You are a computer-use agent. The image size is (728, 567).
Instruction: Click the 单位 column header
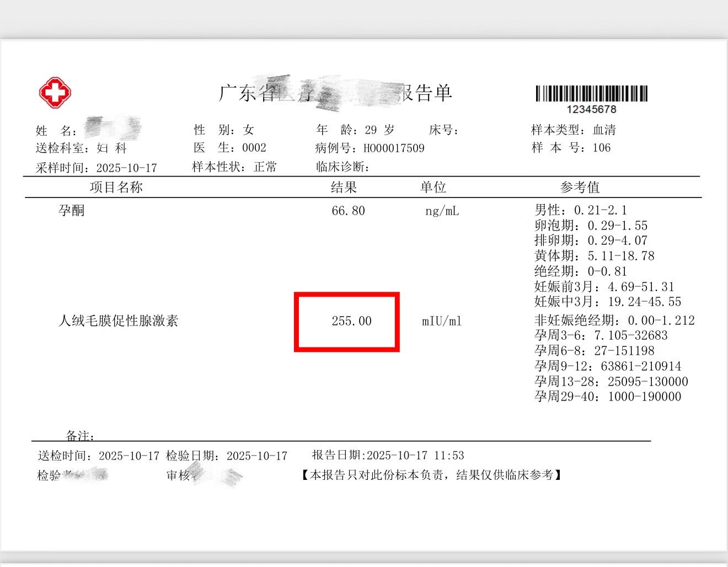click(433, 188)
